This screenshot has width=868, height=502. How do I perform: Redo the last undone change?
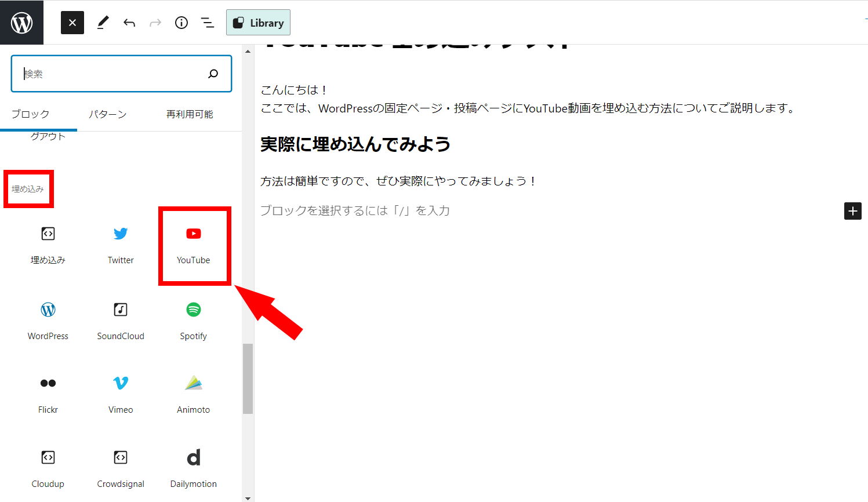coord(155,23)
